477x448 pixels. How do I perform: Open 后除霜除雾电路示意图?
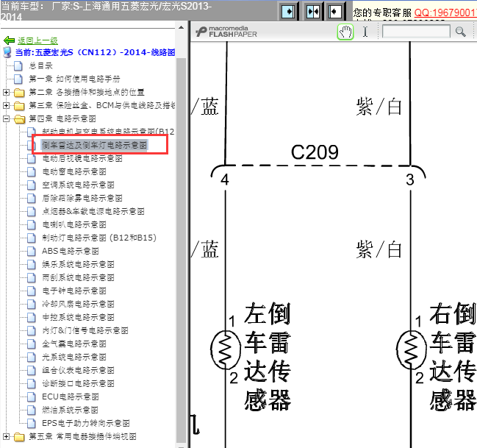click(x=82, y=198)
